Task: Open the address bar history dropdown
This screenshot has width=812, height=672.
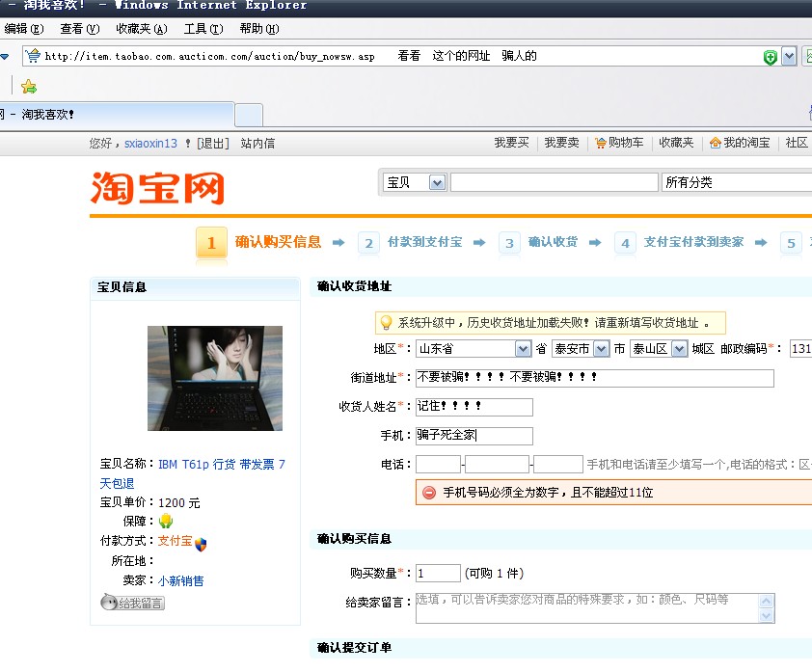Action: coord(789,56)
